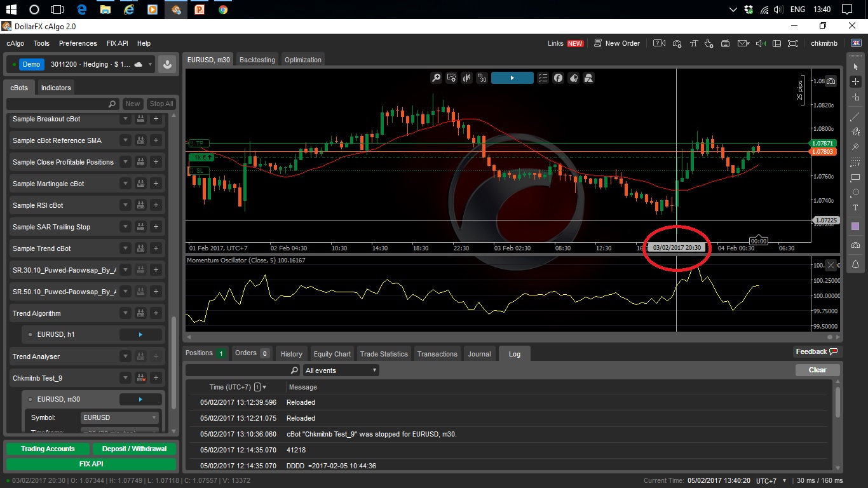Build the Sample cBot Reference SMA
868x488 pixels.
coord(140,140)
